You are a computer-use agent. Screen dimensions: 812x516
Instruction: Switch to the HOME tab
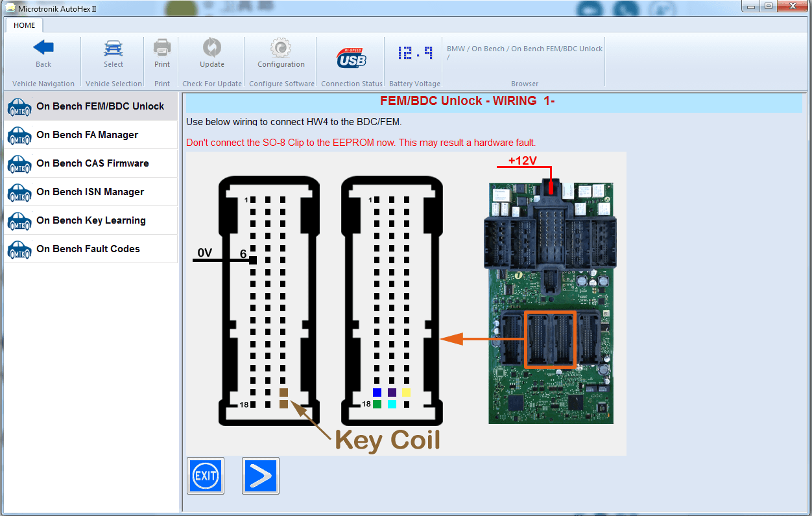[25, 25]
